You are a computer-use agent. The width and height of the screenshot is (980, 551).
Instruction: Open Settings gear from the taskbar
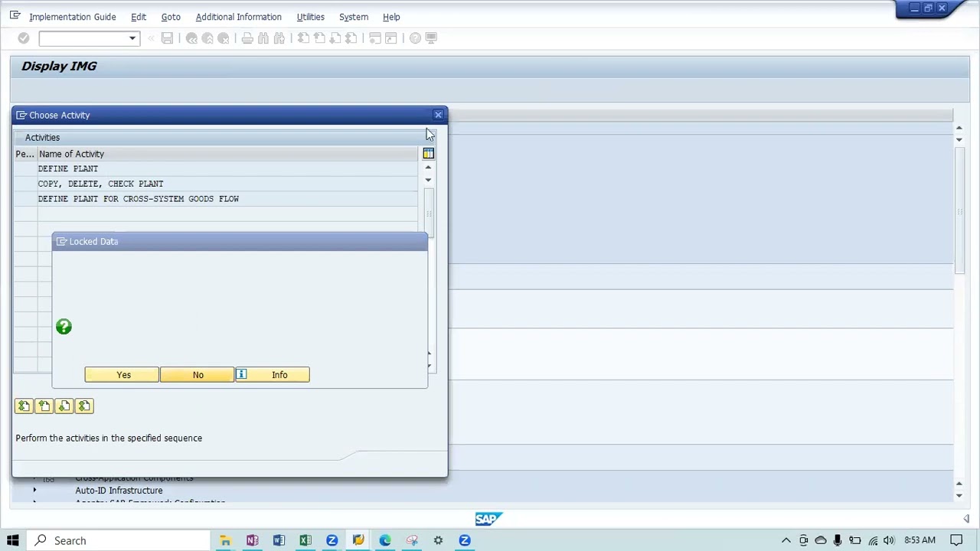(438, 540)
